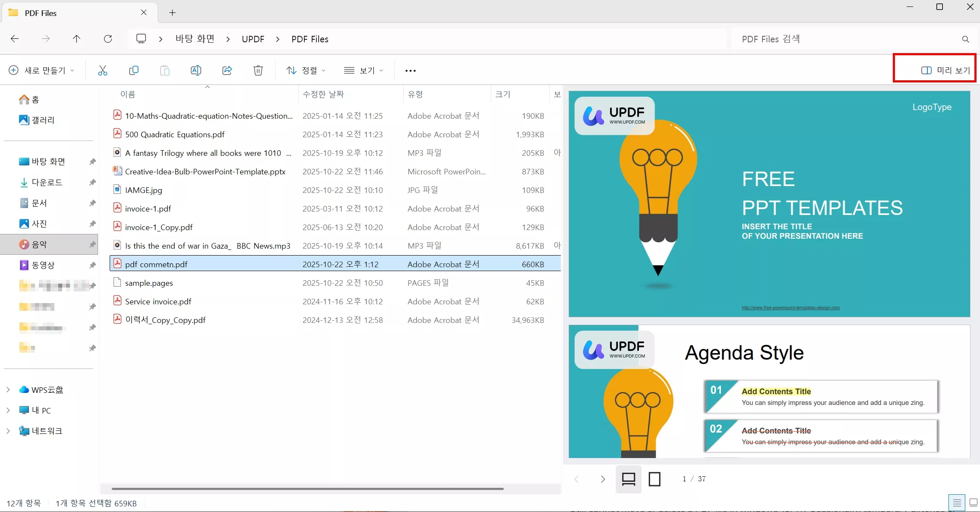980x512 pixels.
Task: Open the 정렬 sort dropdown
Action: point(306,70)
